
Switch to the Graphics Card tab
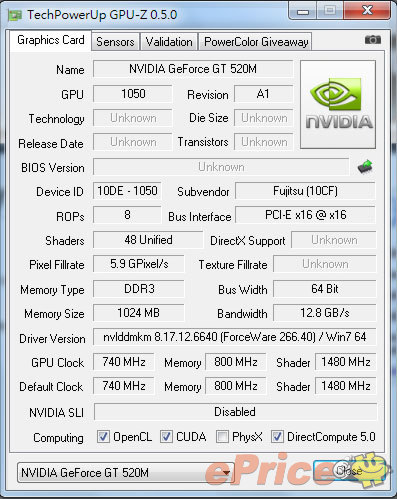[x=51, y=40]
